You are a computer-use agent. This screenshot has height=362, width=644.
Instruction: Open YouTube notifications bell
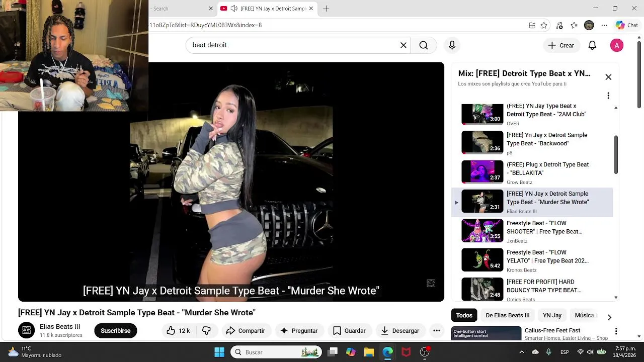click(592, 45)
